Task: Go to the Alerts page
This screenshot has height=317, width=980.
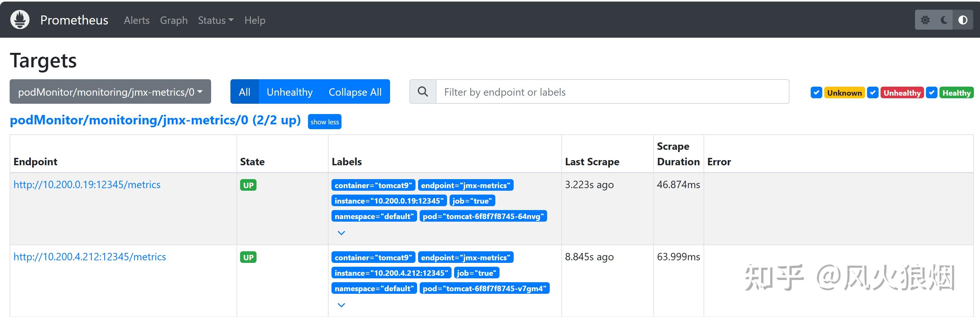Action: coord(136,20)
